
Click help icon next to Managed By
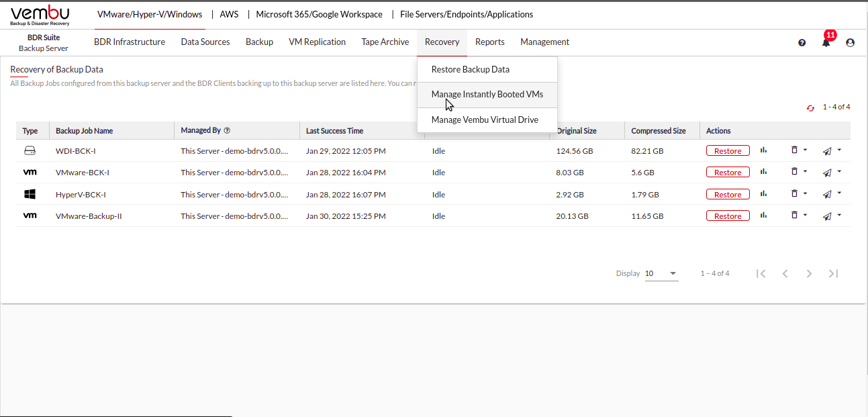(227, 131)
